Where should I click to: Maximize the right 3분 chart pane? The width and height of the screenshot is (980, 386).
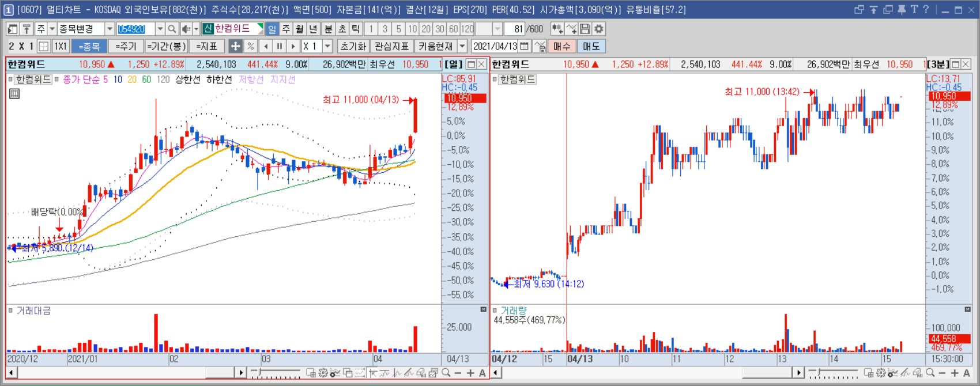955,64
